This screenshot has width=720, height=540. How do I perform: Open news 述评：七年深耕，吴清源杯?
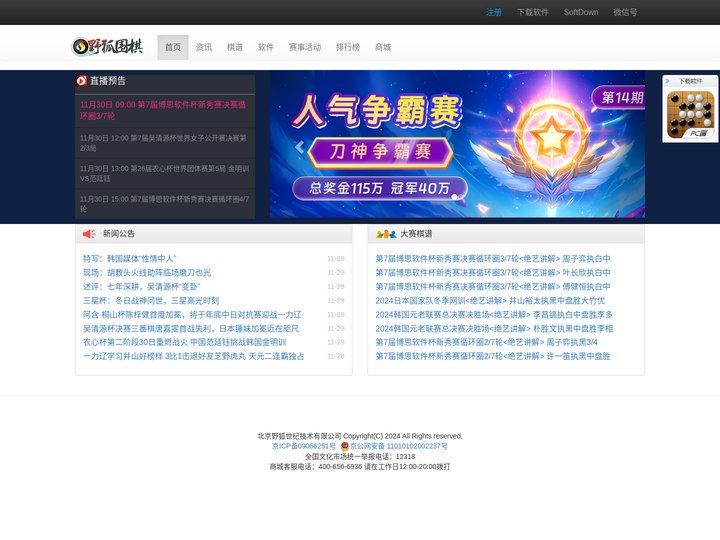pyautogui.click(x=141, y=287)
